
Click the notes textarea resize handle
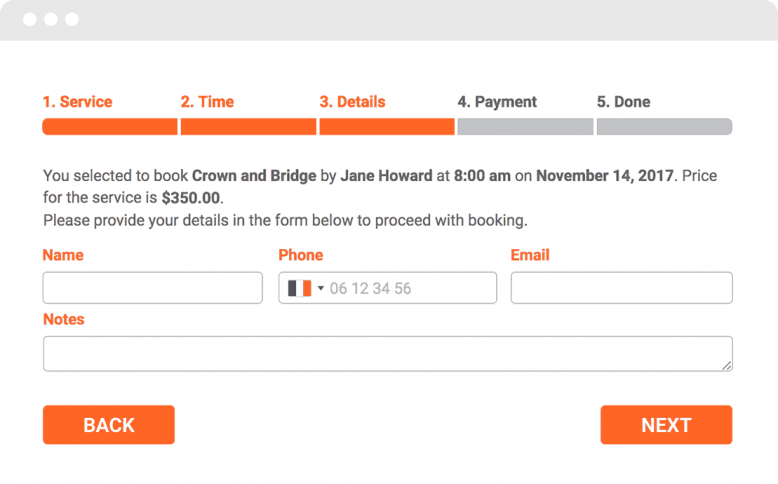(x=727, y=366)
